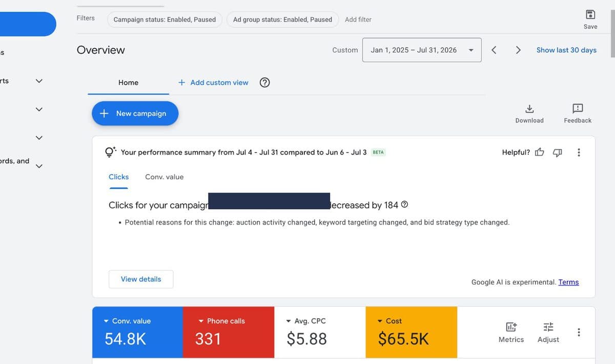Open the date range dropdown
Image resolution: width=615 pixels, height=364 pixels.
422,50
